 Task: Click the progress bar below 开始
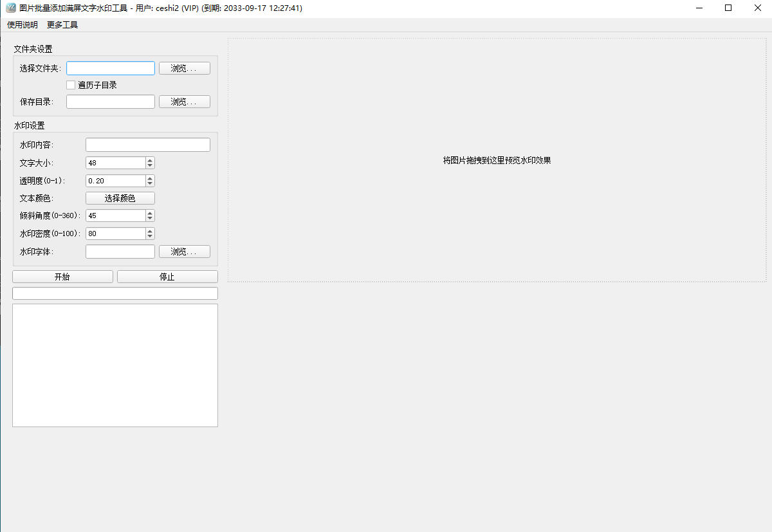click(115, 293)
